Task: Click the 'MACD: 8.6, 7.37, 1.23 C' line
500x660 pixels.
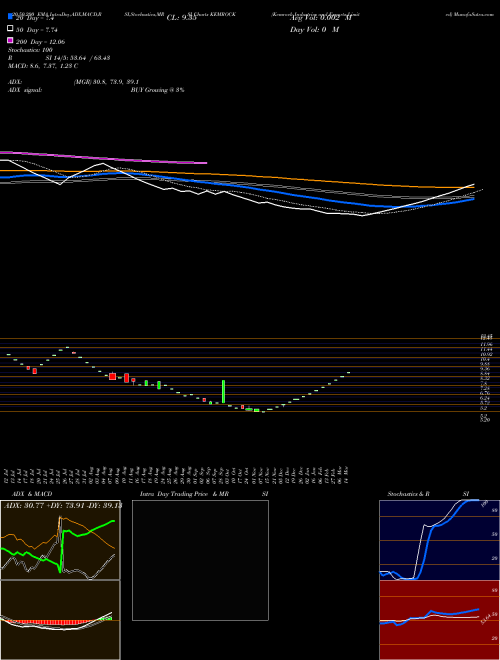Action: tap(43, 66)
